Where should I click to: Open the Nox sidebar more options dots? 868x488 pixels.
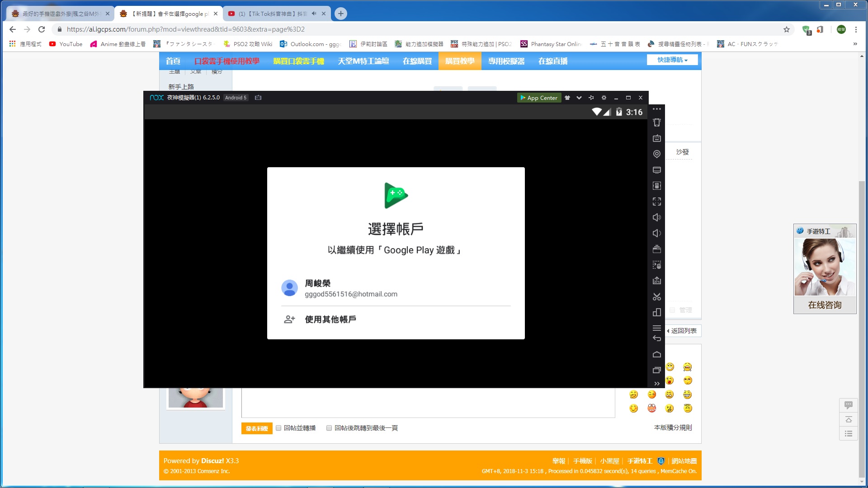pyautogui.click(x=657, y=109)
